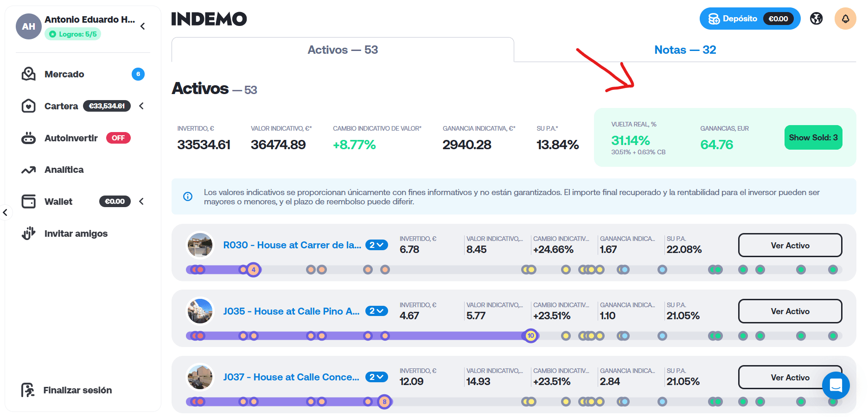Switch to the Notas — 32 tab
Image resolution: width=868 pixels, height=417 pixels.
[685, 50]
